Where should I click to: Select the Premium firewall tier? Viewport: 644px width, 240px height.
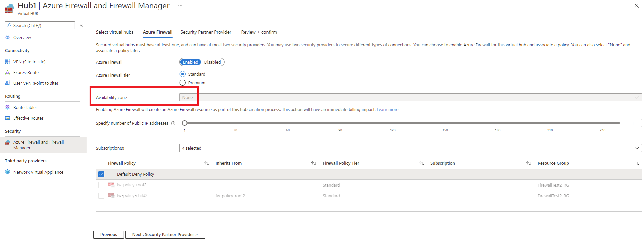(183, 83)
